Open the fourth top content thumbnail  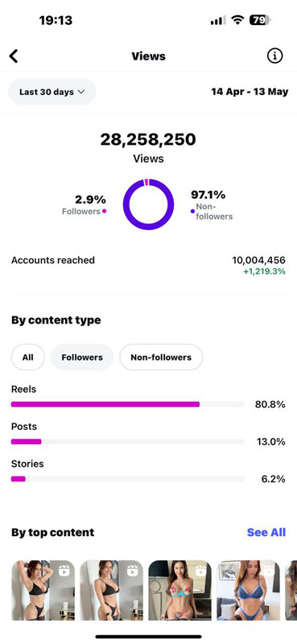coord(248,590)
